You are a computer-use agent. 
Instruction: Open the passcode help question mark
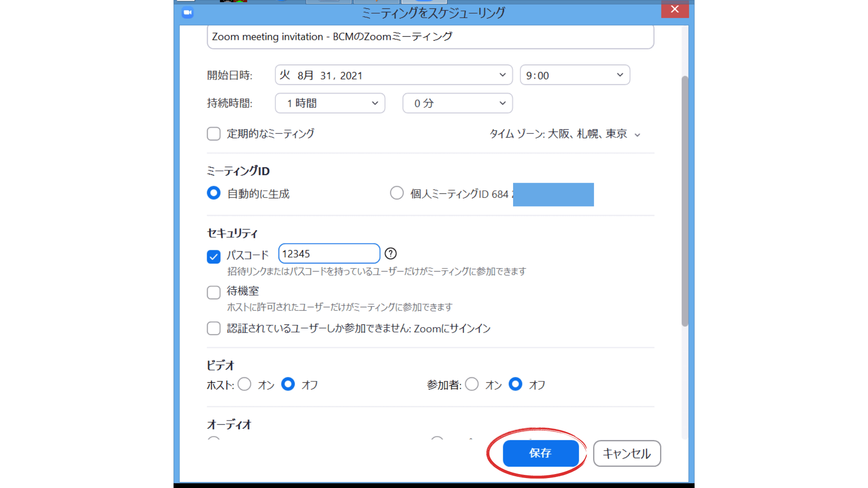point(390,253)
